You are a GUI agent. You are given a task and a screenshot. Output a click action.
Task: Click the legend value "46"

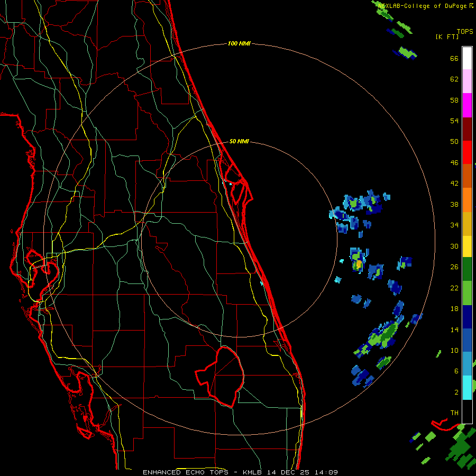click(x=454, y=163)
